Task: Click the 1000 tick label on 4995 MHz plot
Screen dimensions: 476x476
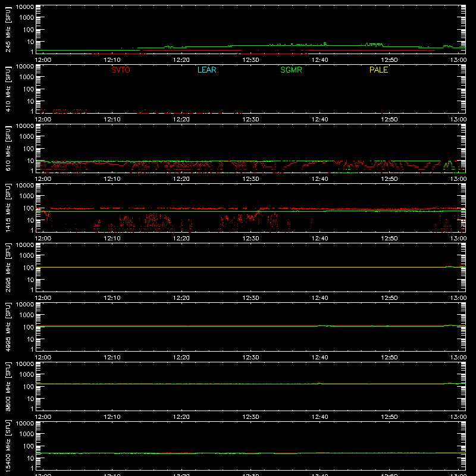Action: coord(27,315)
